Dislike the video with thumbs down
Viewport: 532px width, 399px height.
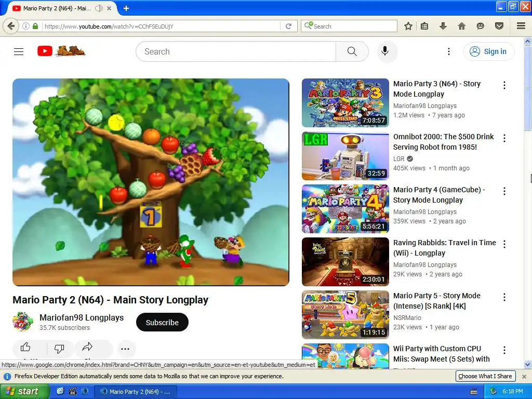(59, 348)
